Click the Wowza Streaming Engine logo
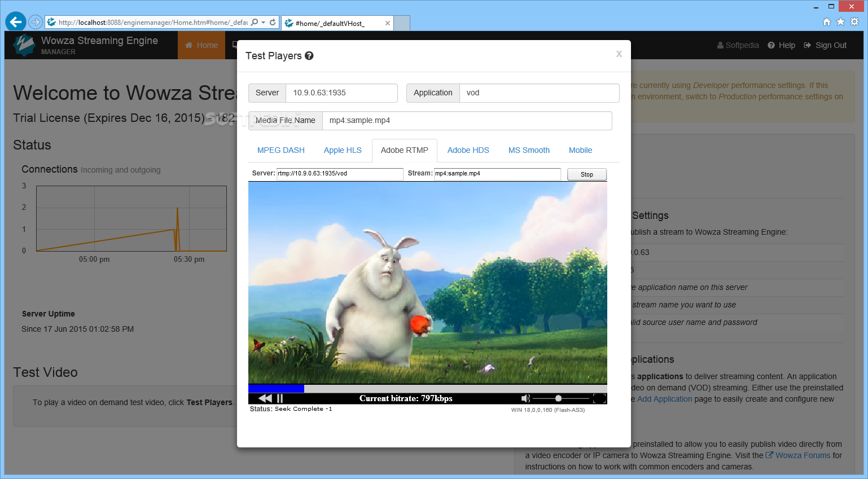868x479 pixels. tap(24, 45)
